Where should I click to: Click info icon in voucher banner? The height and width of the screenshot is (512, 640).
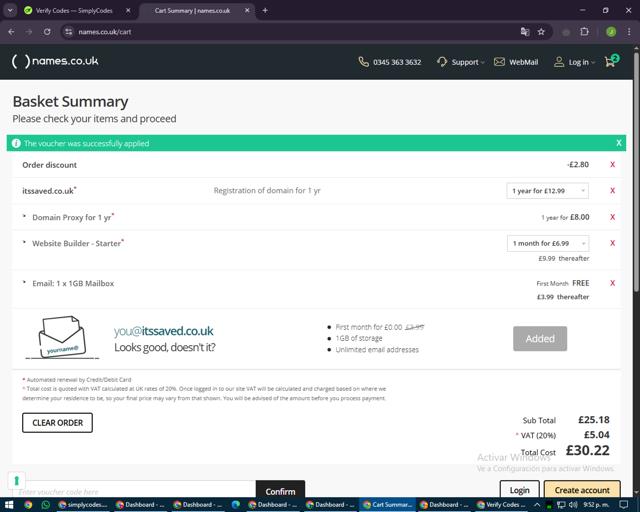pyautogui.click(x=16, y=143)
